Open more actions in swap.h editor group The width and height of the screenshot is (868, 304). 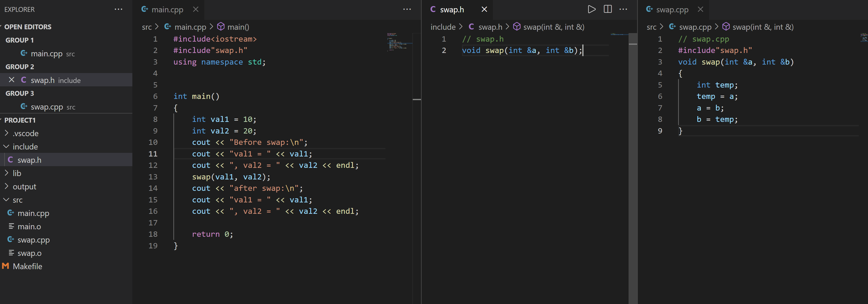click(x=623, y=9)
